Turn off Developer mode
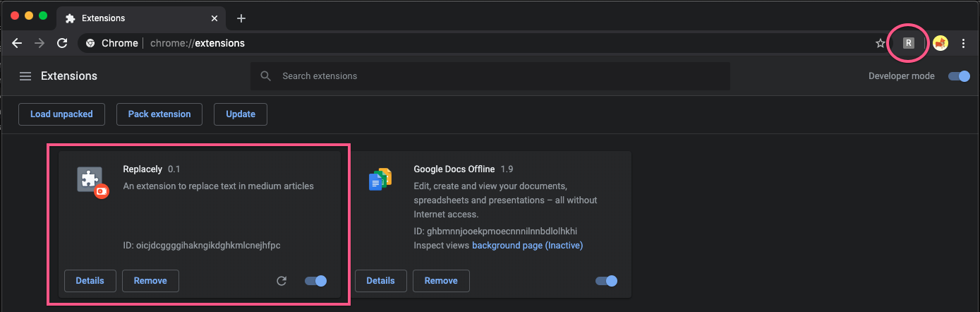 pyautogui.click(x=959, y=76)
